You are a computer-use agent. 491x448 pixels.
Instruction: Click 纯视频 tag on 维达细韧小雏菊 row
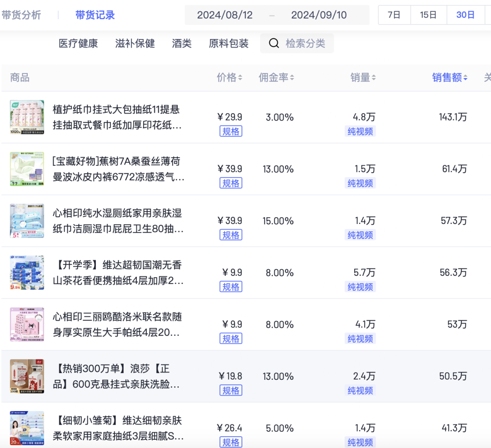[360, 442]
